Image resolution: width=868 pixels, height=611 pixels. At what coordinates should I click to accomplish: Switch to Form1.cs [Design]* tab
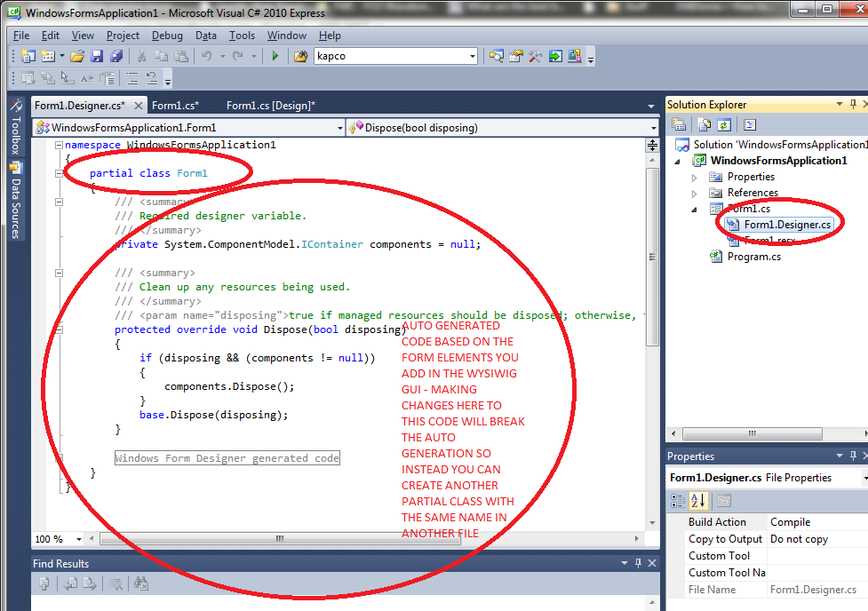pyautogui.click(x=271, y=105)
